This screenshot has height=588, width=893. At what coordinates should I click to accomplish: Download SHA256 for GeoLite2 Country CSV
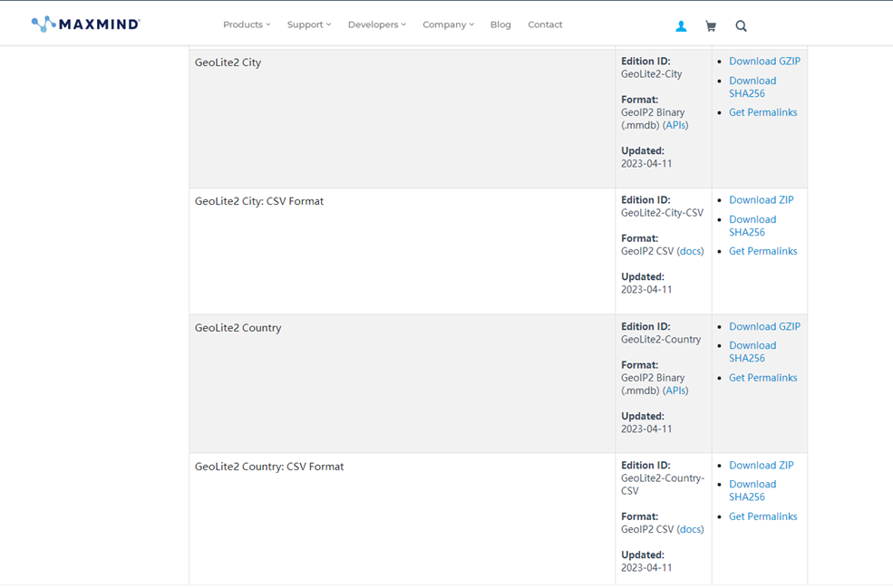[x=752, y=491]
